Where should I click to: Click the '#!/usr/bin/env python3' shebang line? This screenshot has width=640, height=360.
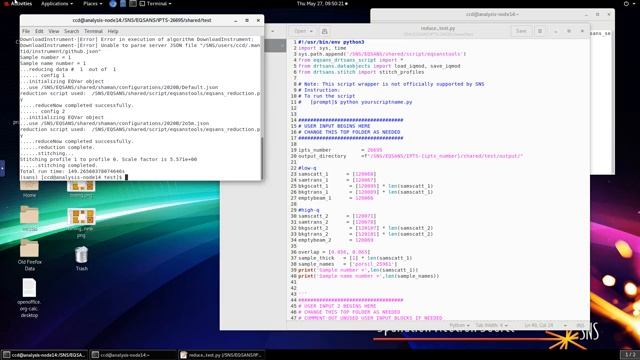[x=331, y=42]
